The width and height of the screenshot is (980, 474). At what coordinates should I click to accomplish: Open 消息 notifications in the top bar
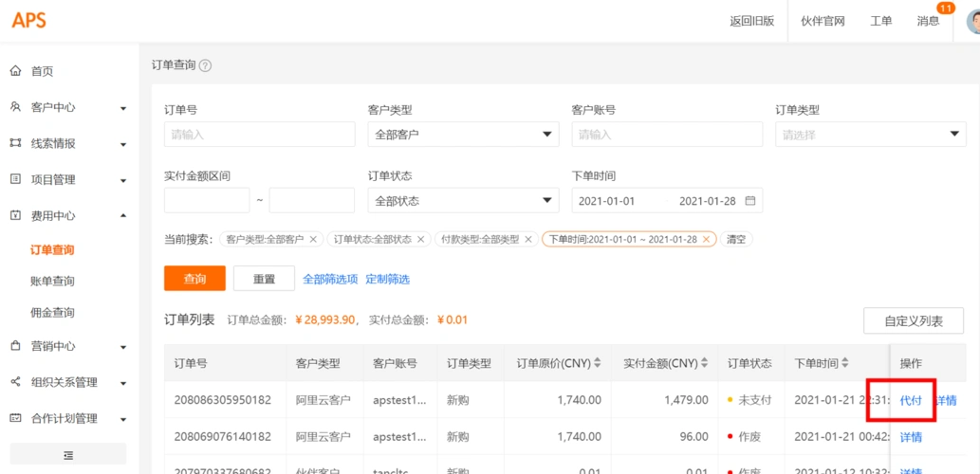(x=928, y=21)
